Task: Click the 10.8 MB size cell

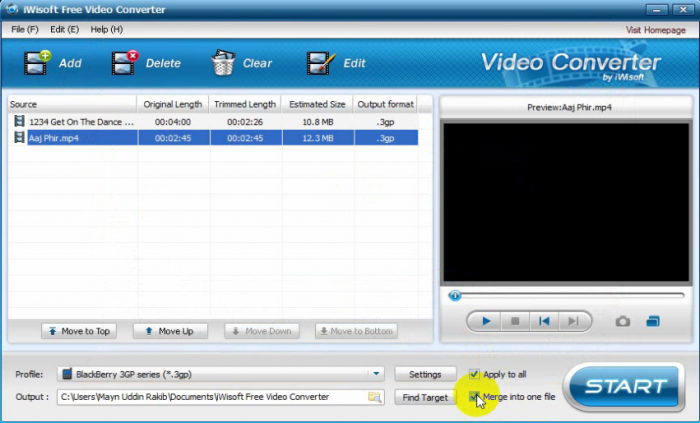Action: (x=317, y=122)
